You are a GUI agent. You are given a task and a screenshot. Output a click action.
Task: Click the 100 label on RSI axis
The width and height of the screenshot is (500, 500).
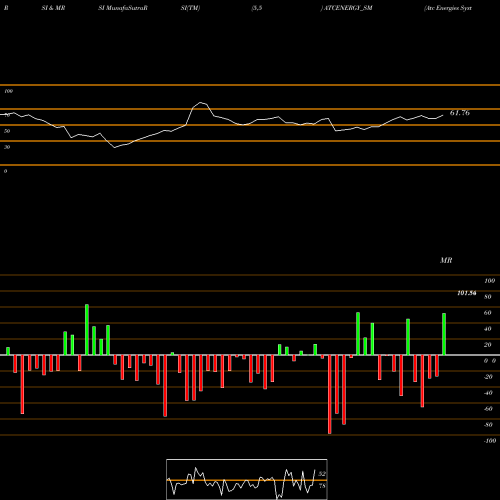tap(8, 91)
